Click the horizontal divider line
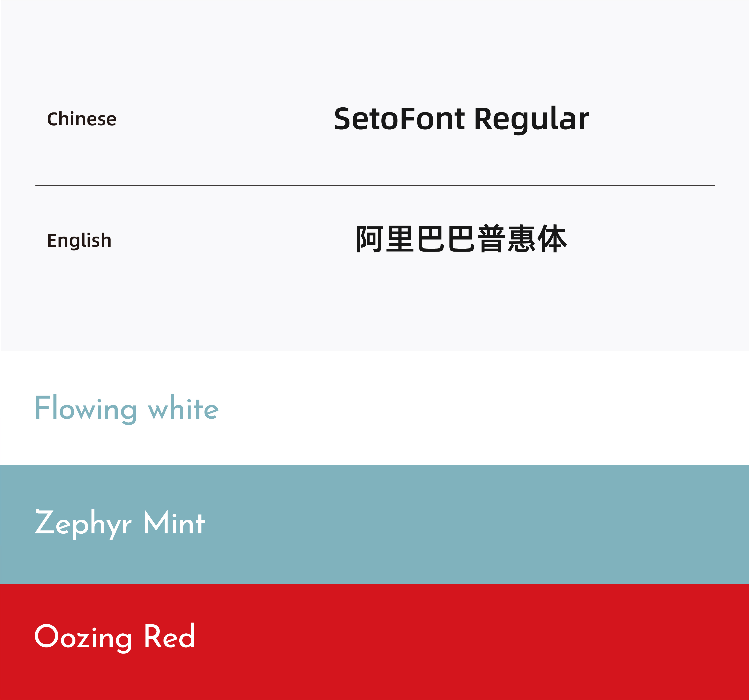The height and width of the screenshot is (700, 749). [374, 185]
